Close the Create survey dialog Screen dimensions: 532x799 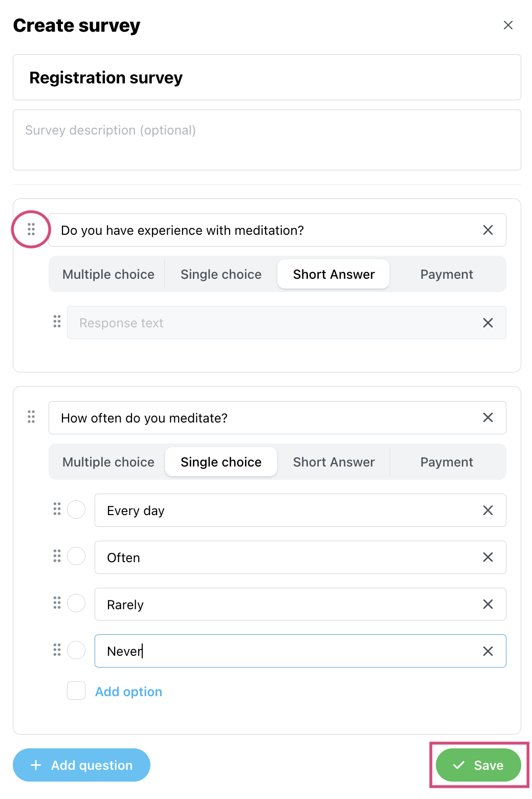pyautogui.click(x=508, y=25)
